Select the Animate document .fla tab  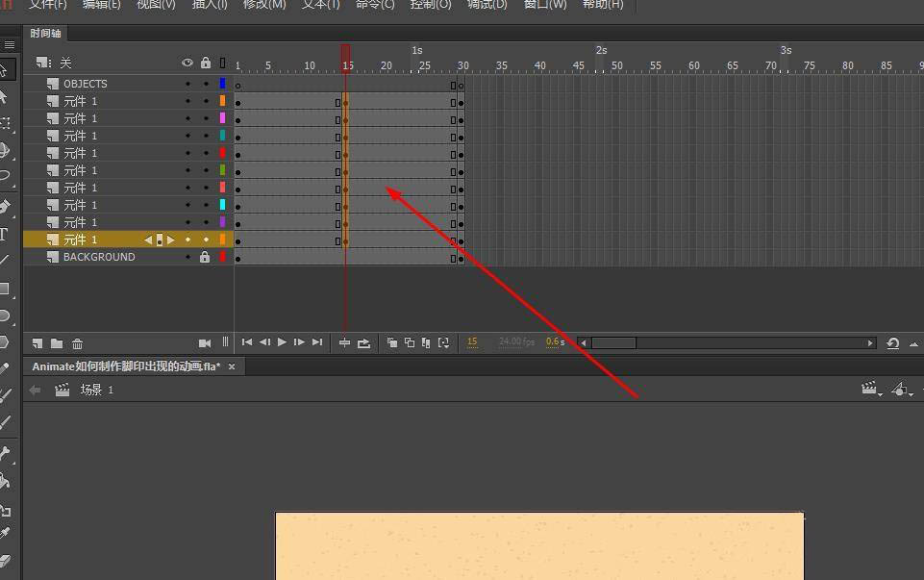[126, 366]
